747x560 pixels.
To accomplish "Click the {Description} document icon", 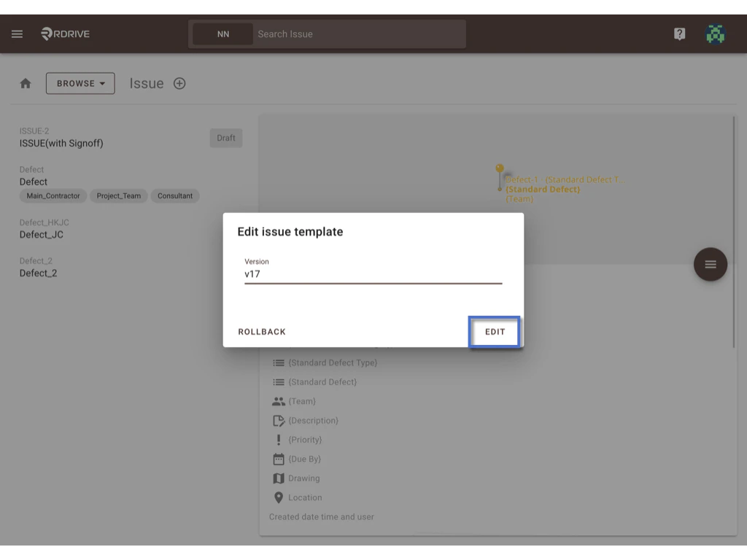I will 280,420.
